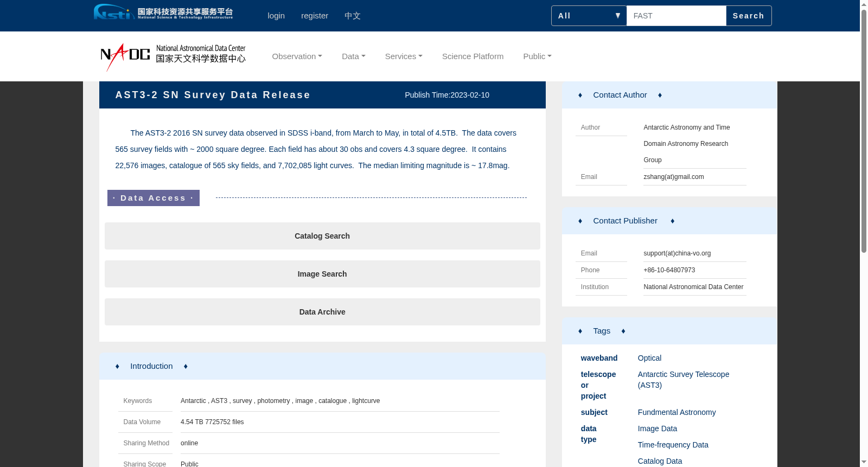Viewport: 868px width, 467px height.
Task: Expand the Observation menu
Action: tap(297, 56)
